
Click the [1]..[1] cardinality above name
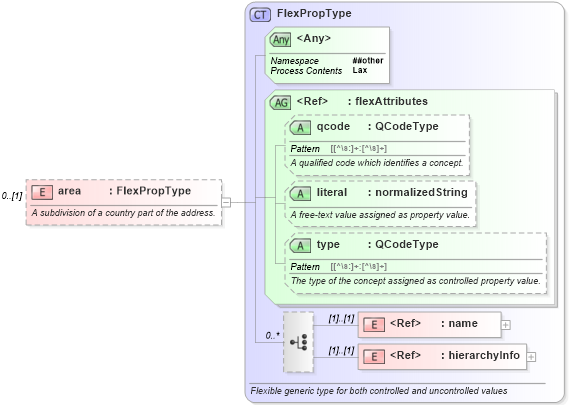(x=341, y=319)
